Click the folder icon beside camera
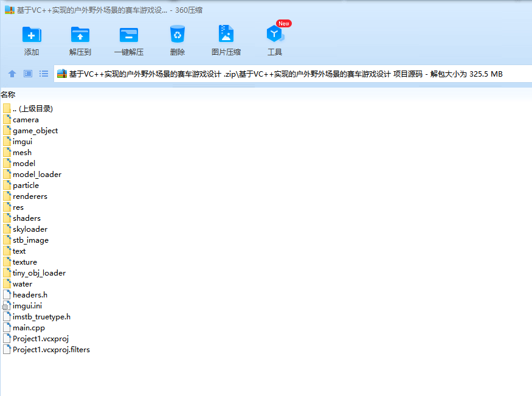532x396 pixels. tap(7, 119)
